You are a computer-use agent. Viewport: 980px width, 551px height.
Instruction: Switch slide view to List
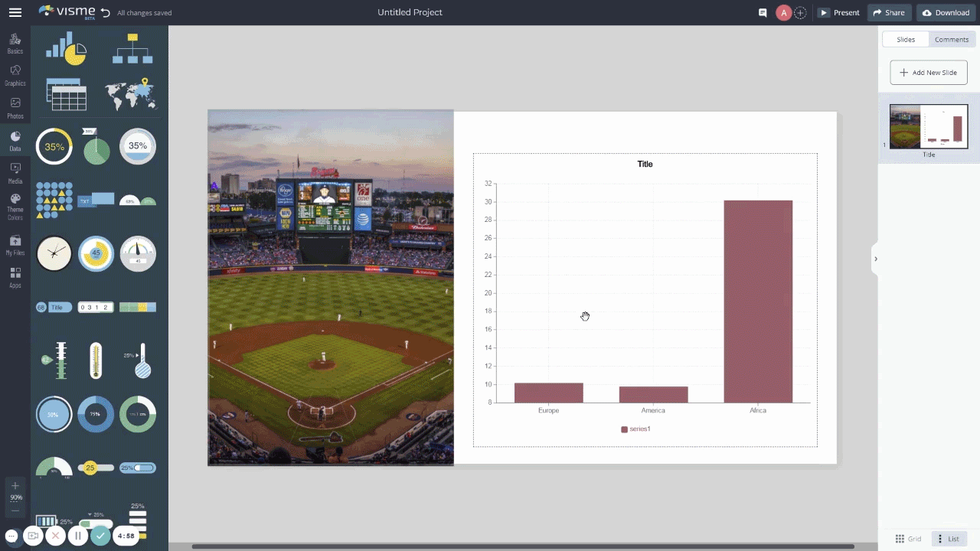(948, 539)
